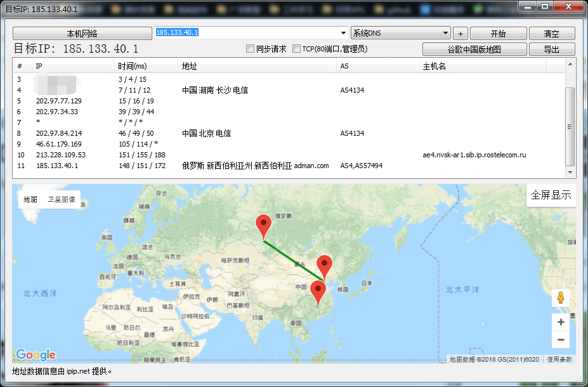
Task: Click the 时间(ms) column header
Action: pos(132,66)
